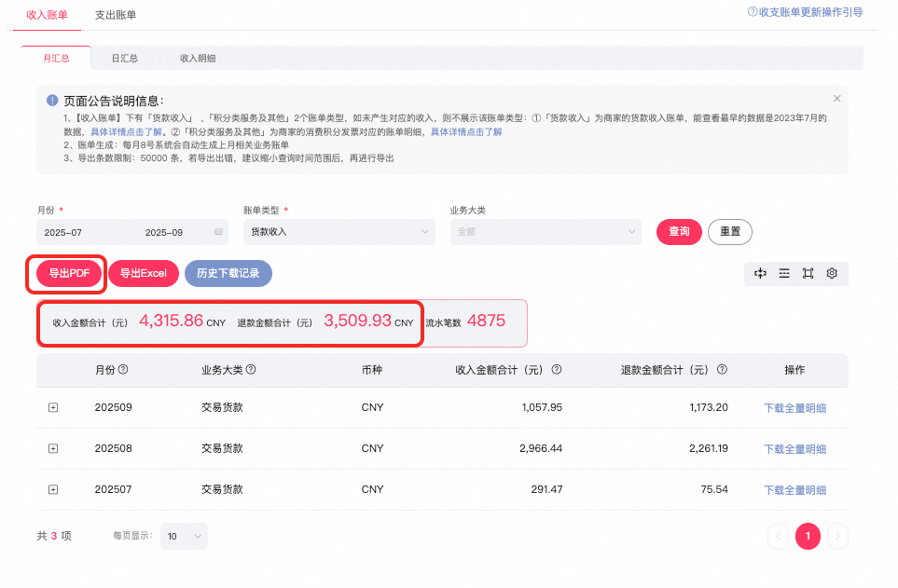898x588 pixels.
Task: Select page 1 in pagination
Action: point(808,537)
